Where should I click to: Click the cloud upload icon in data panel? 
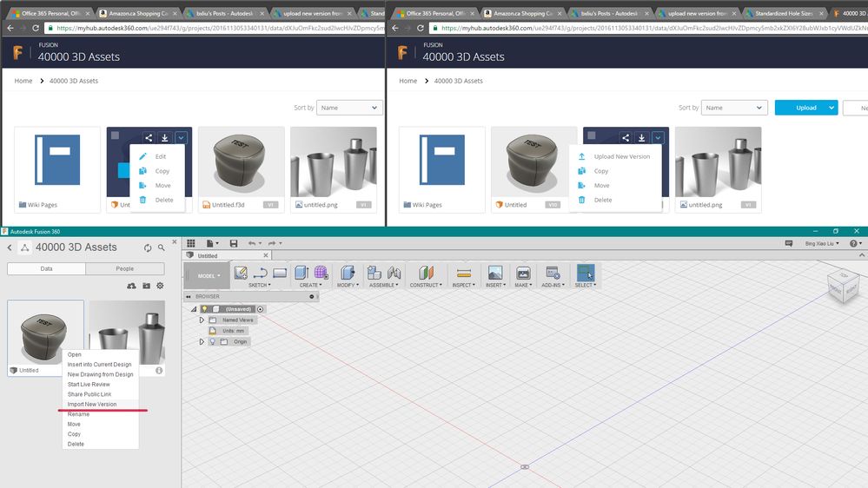point(131,286)
